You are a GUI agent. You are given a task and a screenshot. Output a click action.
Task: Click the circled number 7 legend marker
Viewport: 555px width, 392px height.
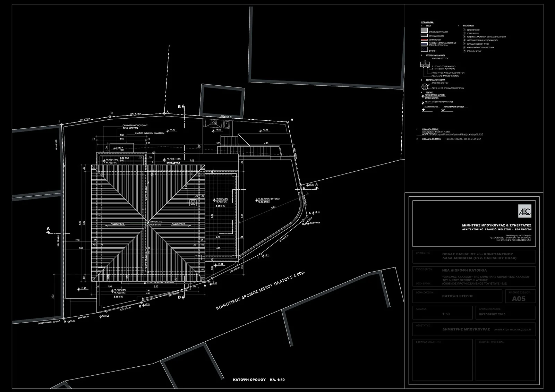click(x=464, y=51)
